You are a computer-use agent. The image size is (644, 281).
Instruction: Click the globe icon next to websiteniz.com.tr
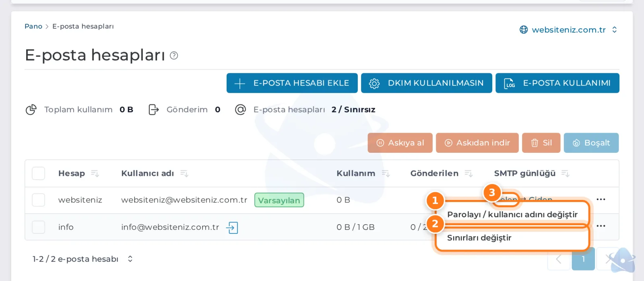(524, 30)
